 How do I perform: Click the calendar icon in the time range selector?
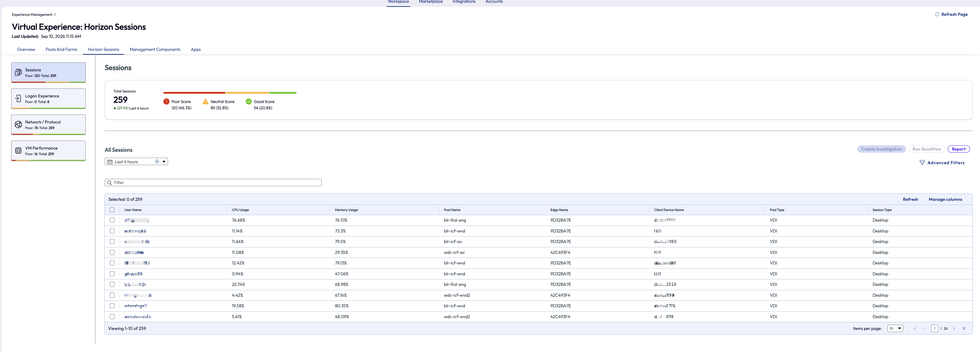point(110,161)
